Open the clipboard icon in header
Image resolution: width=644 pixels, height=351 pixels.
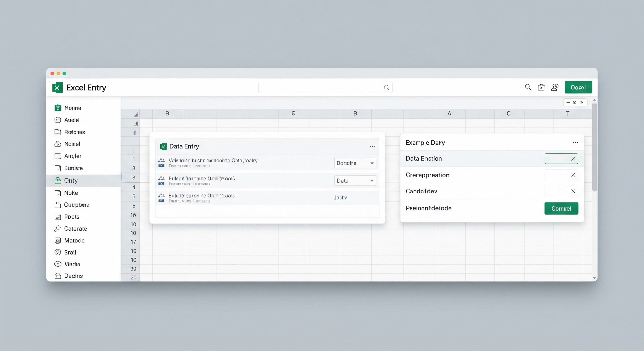click(541, 88)
